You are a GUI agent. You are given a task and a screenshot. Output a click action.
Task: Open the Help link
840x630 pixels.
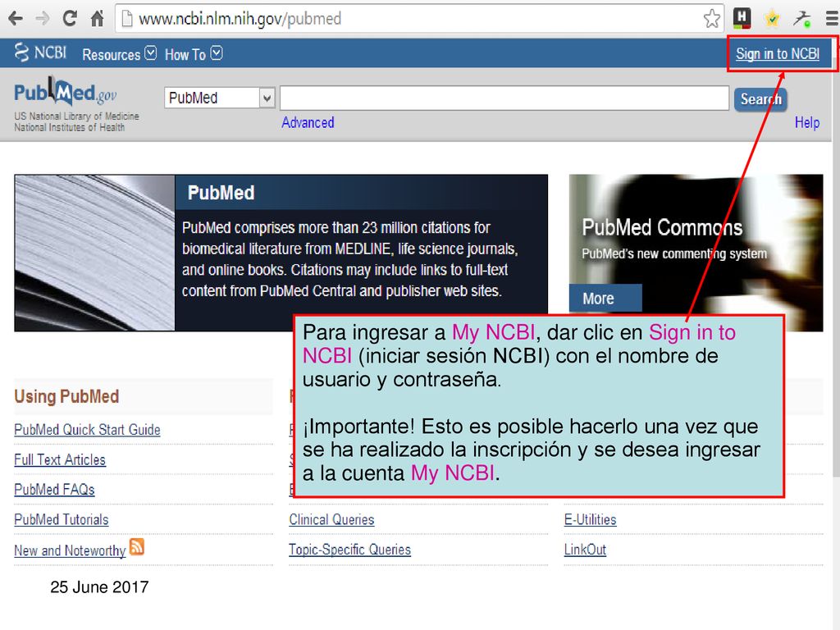point(807,123)
